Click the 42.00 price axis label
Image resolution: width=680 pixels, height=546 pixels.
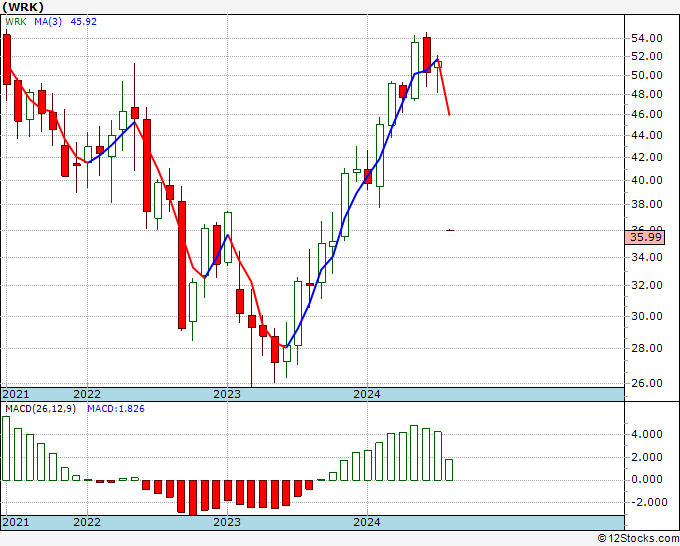tap(647, 157)
